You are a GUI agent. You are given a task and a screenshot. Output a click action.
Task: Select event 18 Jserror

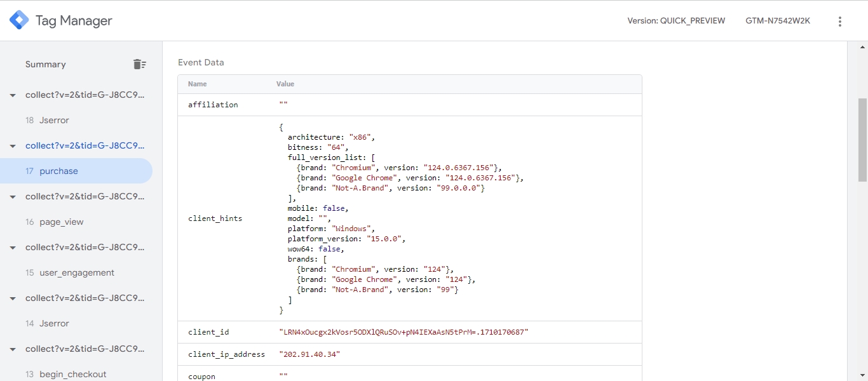tap(76, 120)
